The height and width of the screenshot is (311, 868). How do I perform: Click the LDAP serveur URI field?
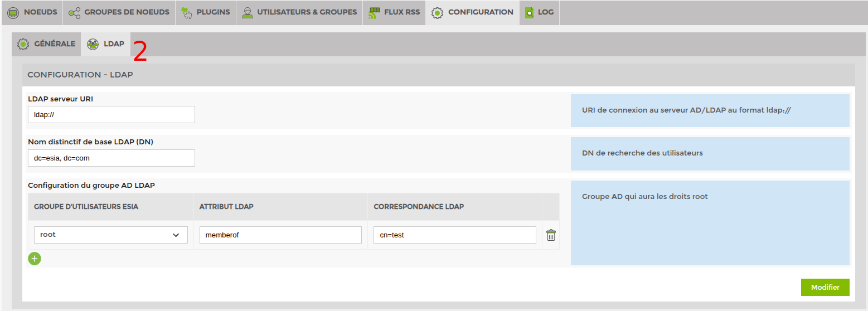click(x=111, y=115)
